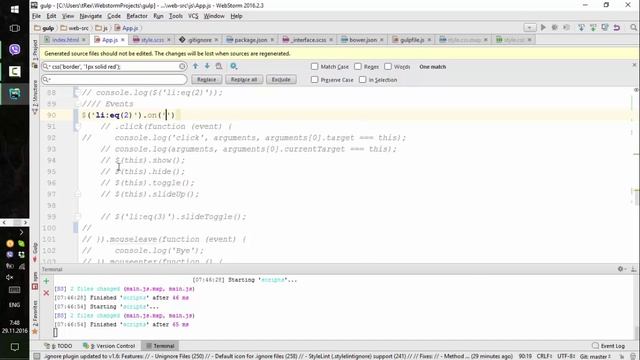The width and height of the screenshot is (640, 360).
Task: Add a new terminal session
Action: point(46,281)
